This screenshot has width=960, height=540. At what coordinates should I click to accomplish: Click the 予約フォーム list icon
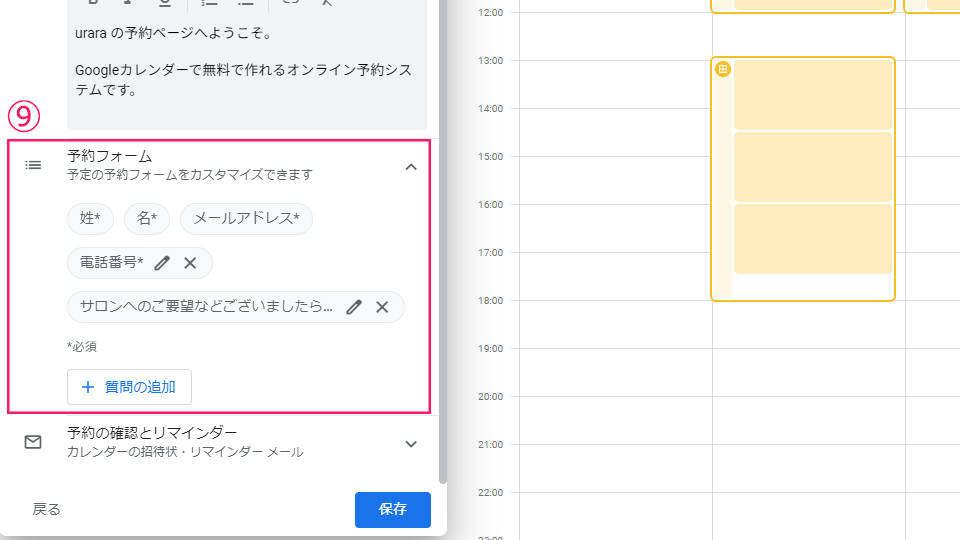click(x=33, y=165)
